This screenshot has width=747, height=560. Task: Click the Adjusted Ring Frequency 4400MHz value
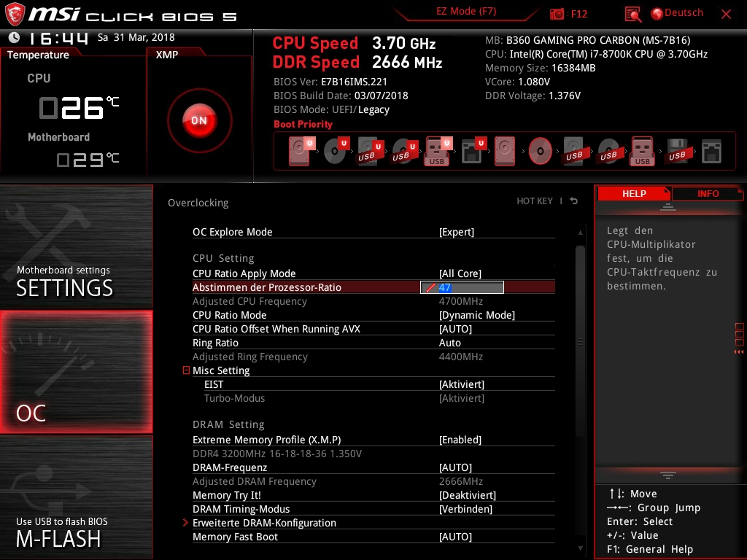click(x=461, y=357)
